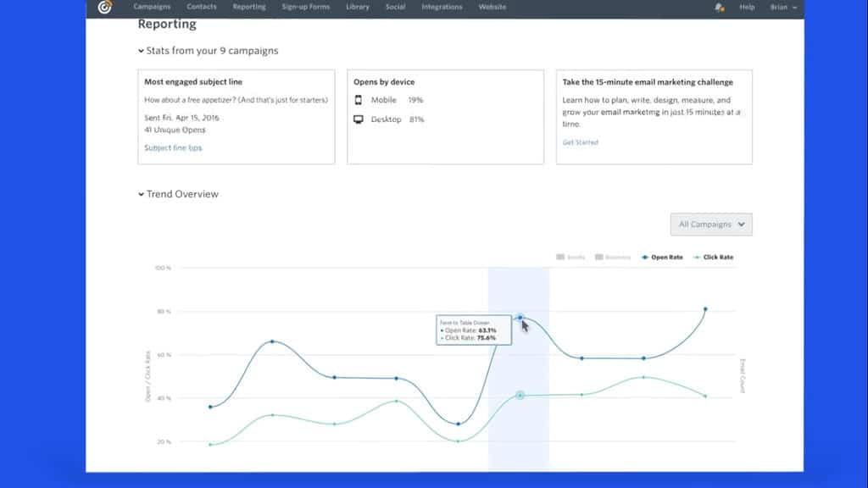
Task: Open the Website nav item
Action: [x=492, y=7]
